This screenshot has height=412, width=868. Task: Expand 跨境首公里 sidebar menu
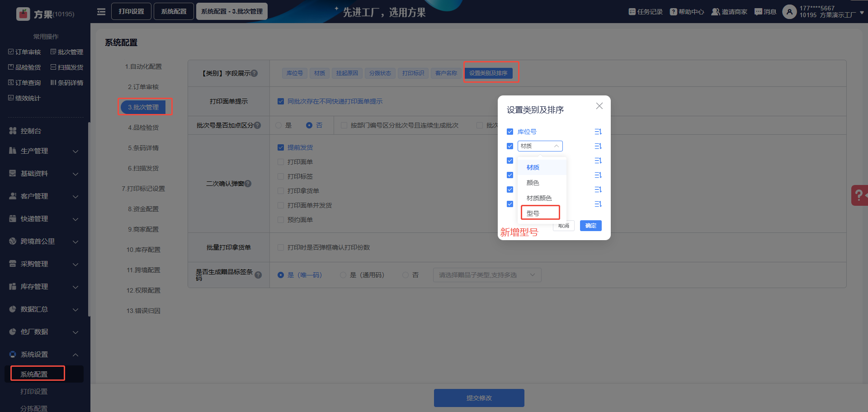(x=44, y=242)
